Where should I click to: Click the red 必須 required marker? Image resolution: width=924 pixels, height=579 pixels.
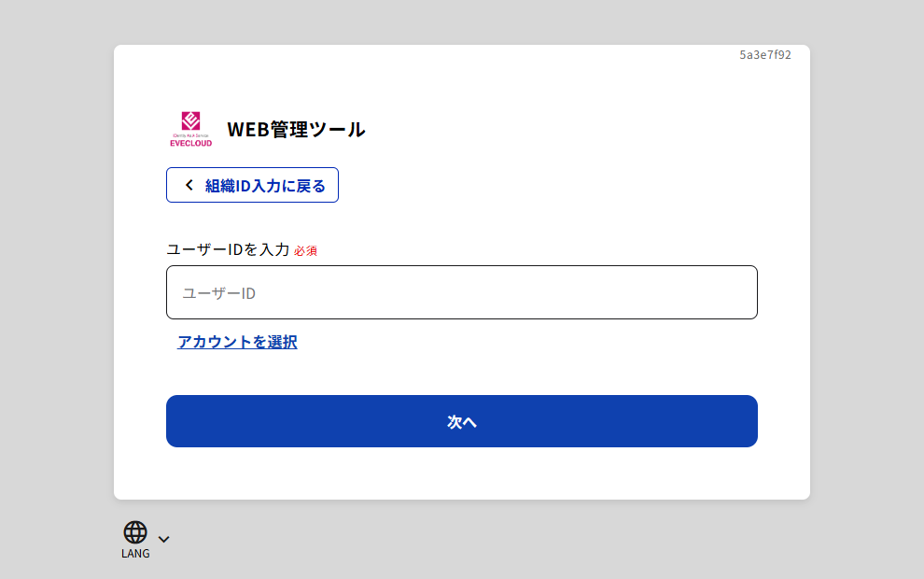tap(306, 250)
